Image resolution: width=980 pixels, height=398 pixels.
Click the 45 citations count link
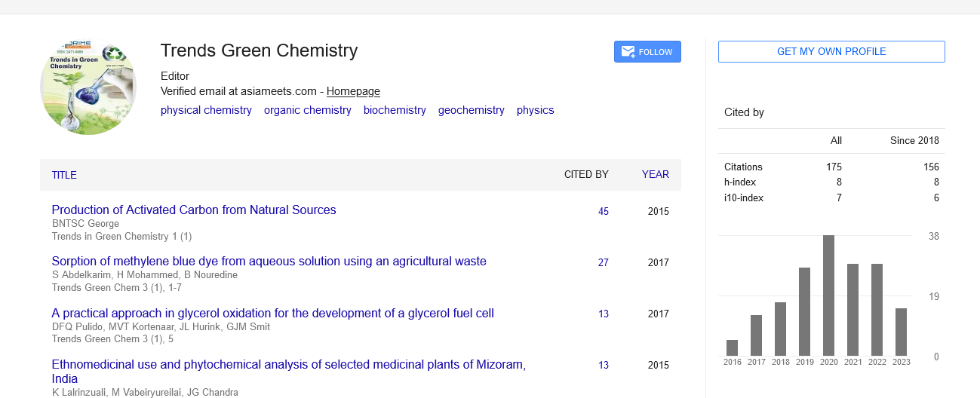(604, 212)
